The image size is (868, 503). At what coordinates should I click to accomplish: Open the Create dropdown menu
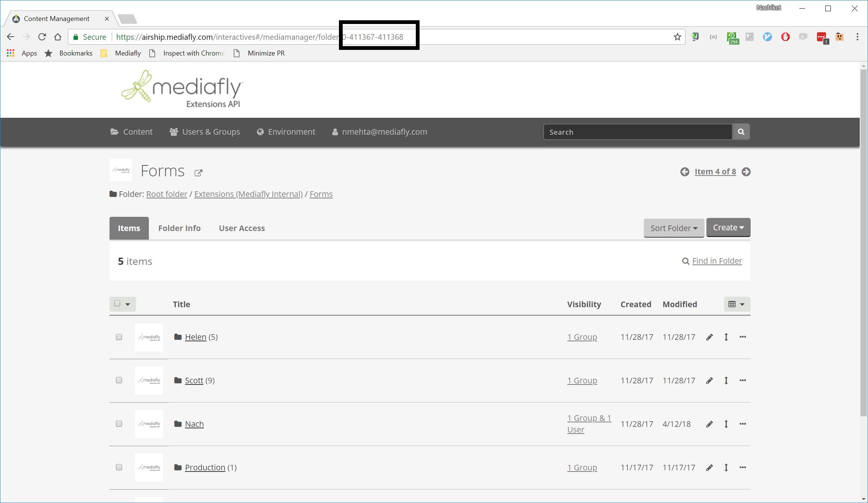(728, 228)
